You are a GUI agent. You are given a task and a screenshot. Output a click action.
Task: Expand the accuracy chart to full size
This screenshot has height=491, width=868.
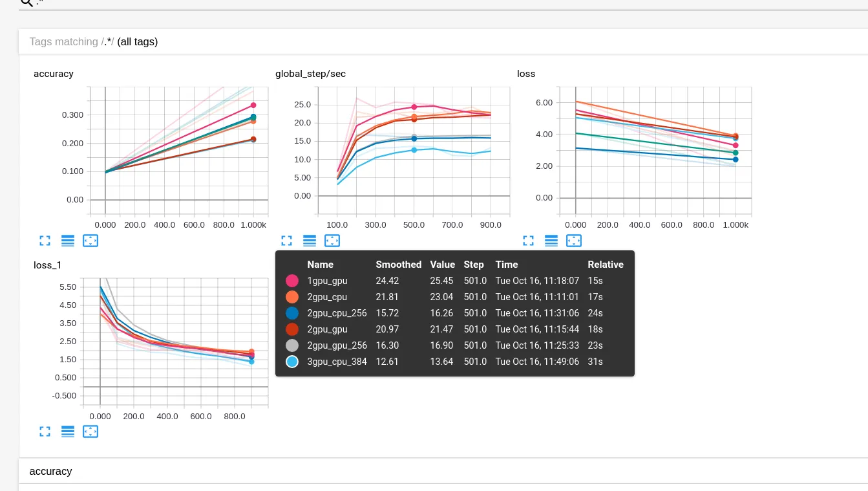click(45, 241)
